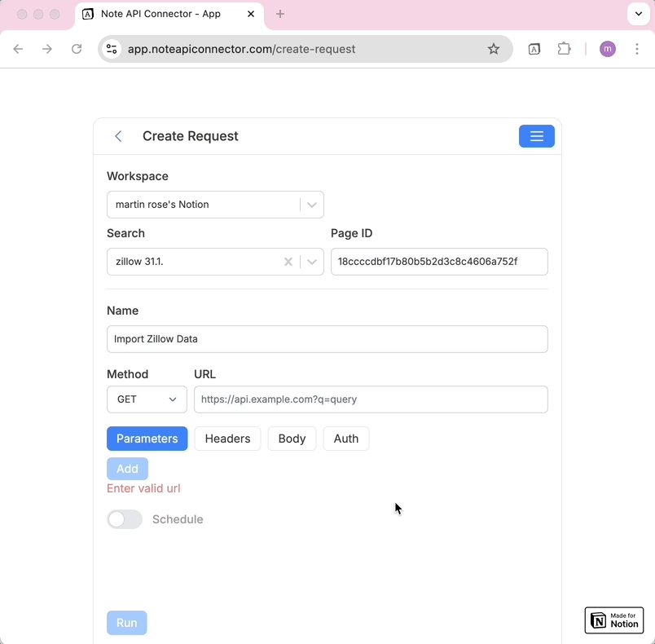Open the Search suggestions chevron
The height and width of the screenshot is (644, 655).
tap(310, 261)
